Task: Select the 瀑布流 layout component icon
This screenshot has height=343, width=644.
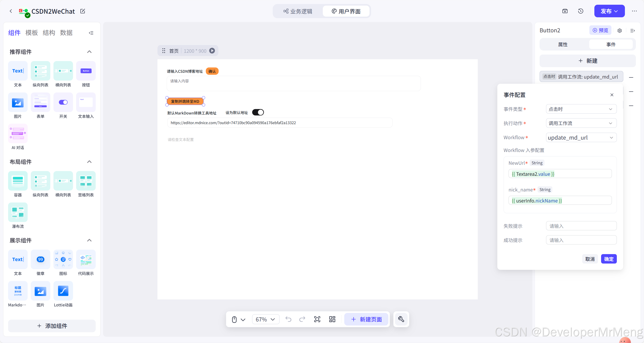Action: click(18, 212)
